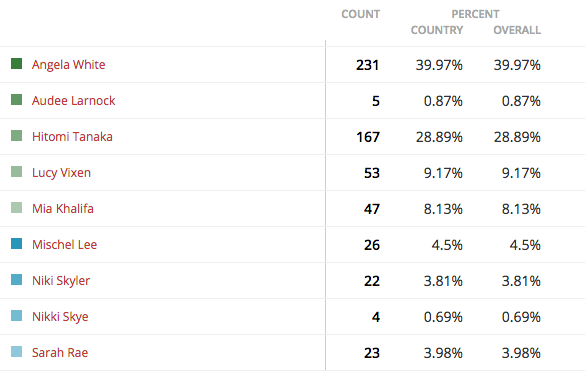The image size is (585, 382).
Task: Click the green swatch beside Audee Larnock
Action: 16,100
